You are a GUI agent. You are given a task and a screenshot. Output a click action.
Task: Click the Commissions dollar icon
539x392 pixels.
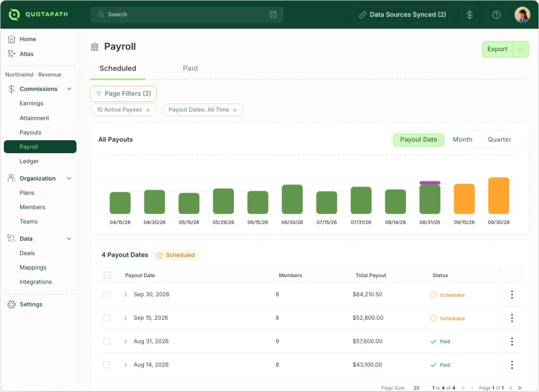pos(11,89)
